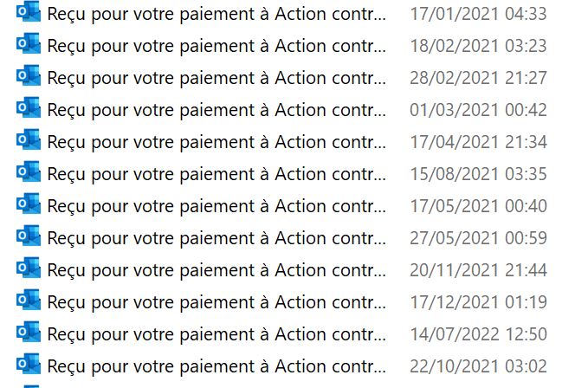Click the date 22/10/2021 03:02
Viewport: 588px width, 388px height.
coord(478,366)
